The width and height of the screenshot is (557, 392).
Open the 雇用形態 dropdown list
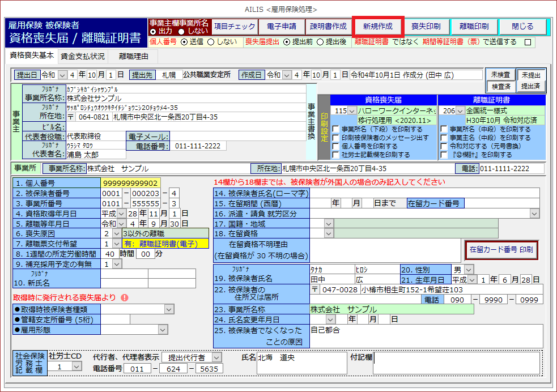[x=163, y=330]
